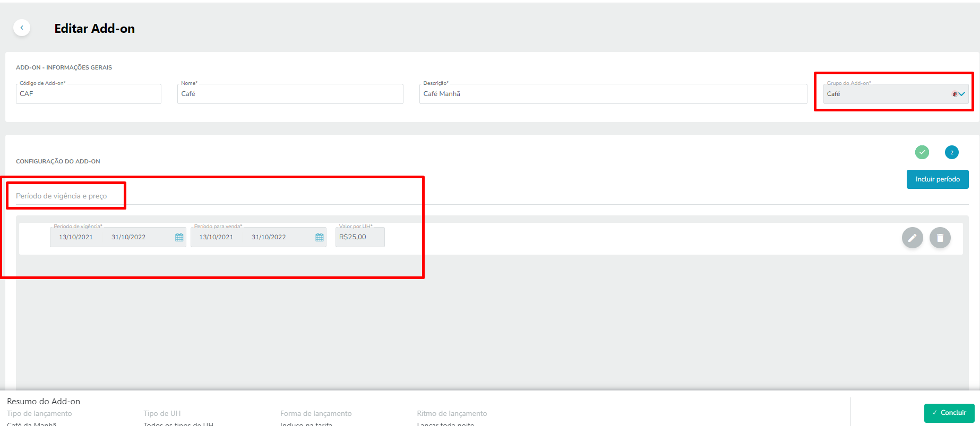Click Período de vigência end date 31/10/2022
The height and width of the screenshot is (426, 980).
tap(128, 237)
